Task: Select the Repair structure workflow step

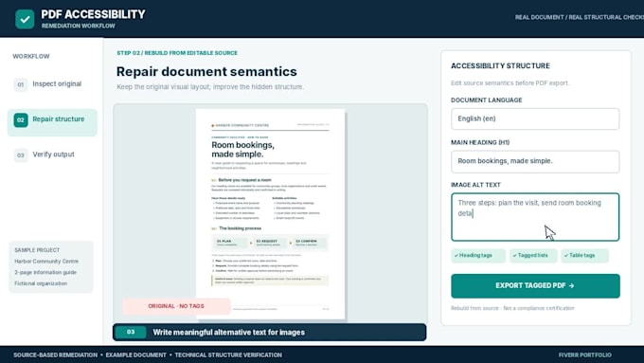Action: click(x=52, y=122)
